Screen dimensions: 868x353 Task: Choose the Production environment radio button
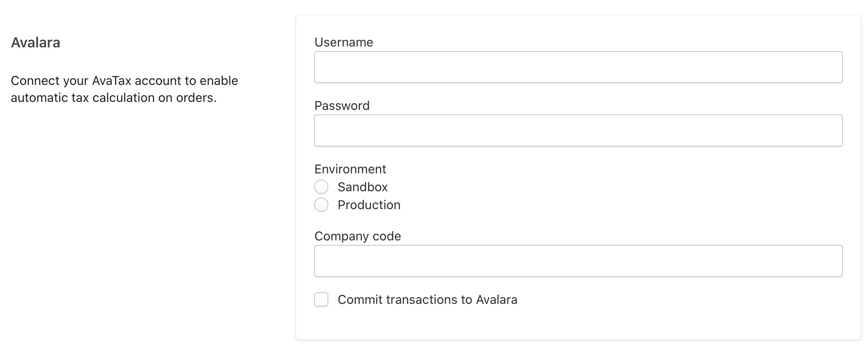[321, 205]
